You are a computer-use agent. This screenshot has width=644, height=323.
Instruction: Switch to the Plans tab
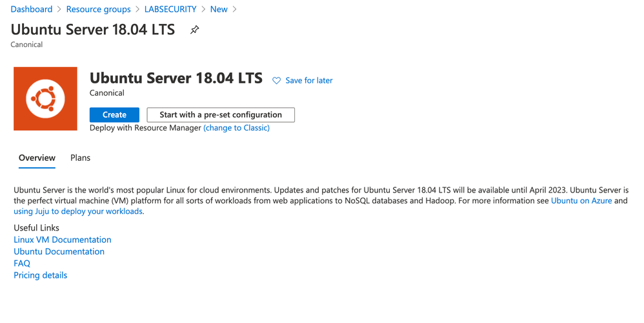[x=80, y=158]
